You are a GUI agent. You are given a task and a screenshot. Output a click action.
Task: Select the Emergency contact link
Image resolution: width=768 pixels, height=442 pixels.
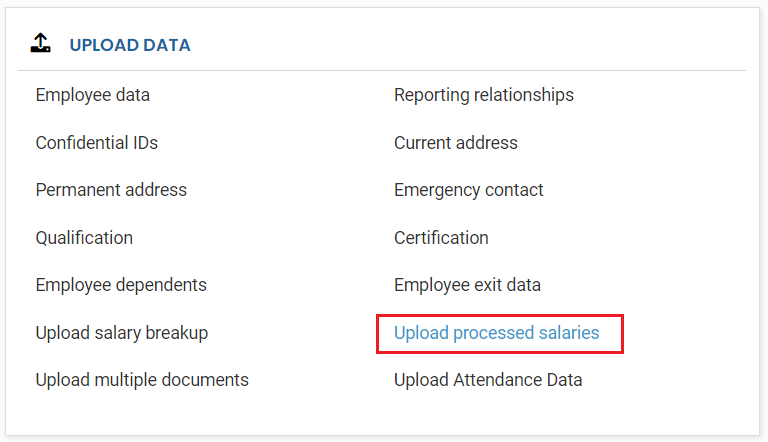[x=469, y=190]
